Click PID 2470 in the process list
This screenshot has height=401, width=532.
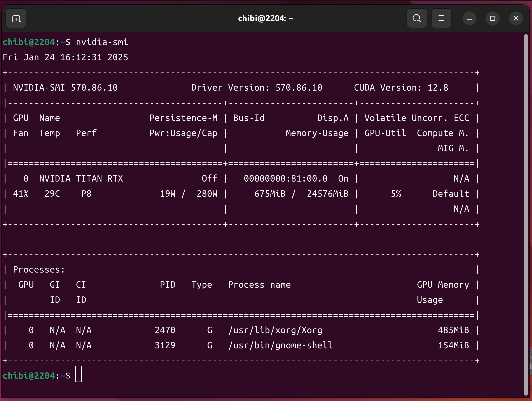pos(165,330)
